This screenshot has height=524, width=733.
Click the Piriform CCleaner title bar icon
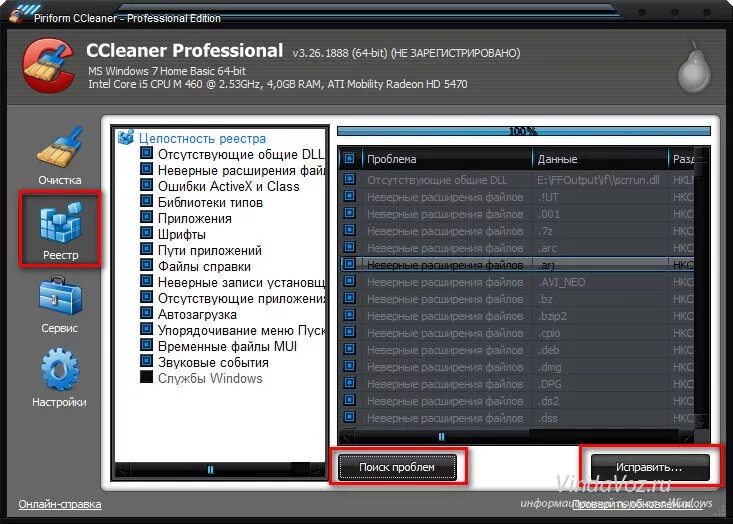tap(17, 16)
